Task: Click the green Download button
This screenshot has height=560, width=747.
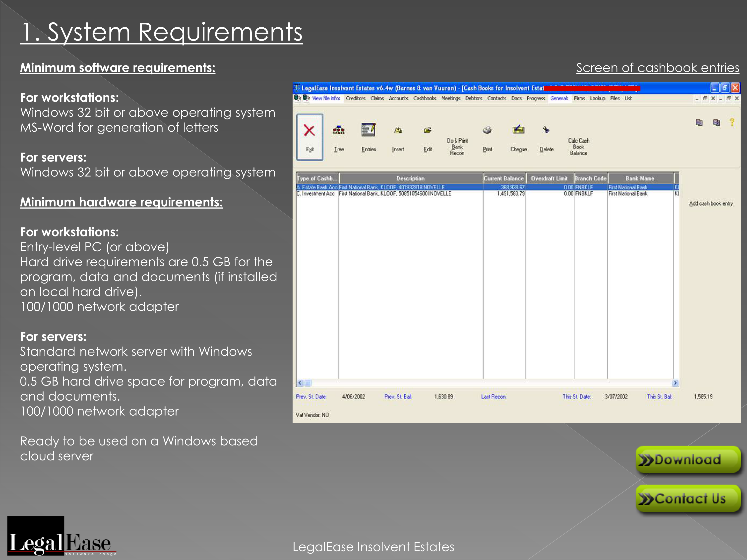Action: pyautogui.click(x=687, y=459)
